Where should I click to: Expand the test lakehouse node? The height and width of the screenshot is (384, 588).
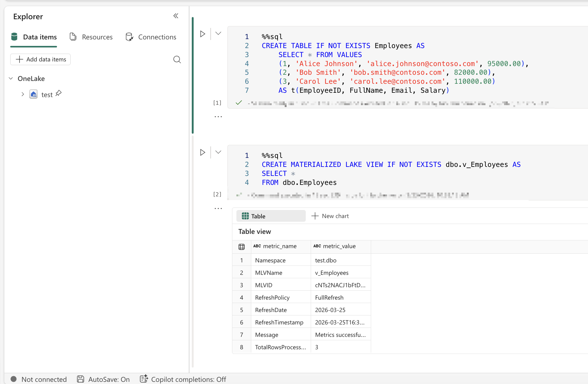coord(23,94)
